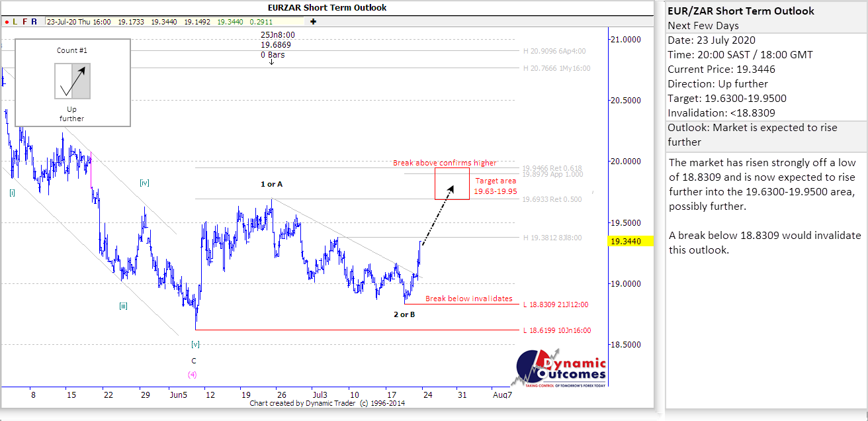Click the 'H 19.3812 8Jl8:00' level label
The width and height of the screenshot is (868, 421).
pyautogui.click(x=552, y=238)
